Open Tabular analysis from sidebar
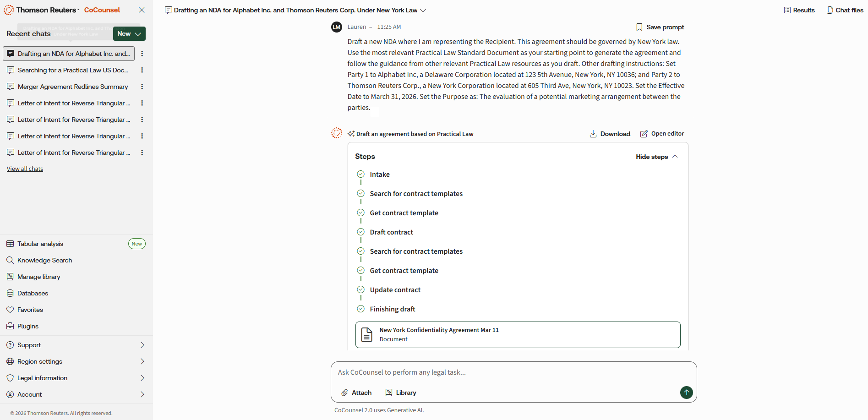Image resolution: width=868 pixels, height=420 pixels. (x=40, y=244)
